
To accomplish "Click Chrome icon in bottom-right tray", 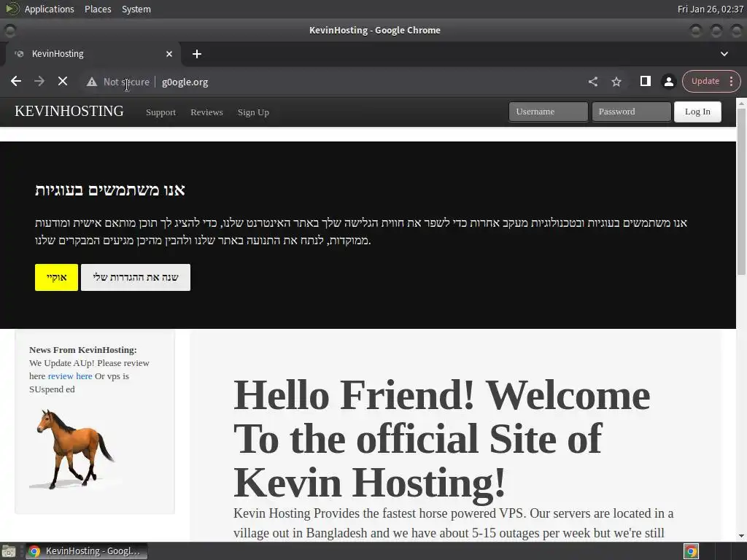I will point(692,551).
